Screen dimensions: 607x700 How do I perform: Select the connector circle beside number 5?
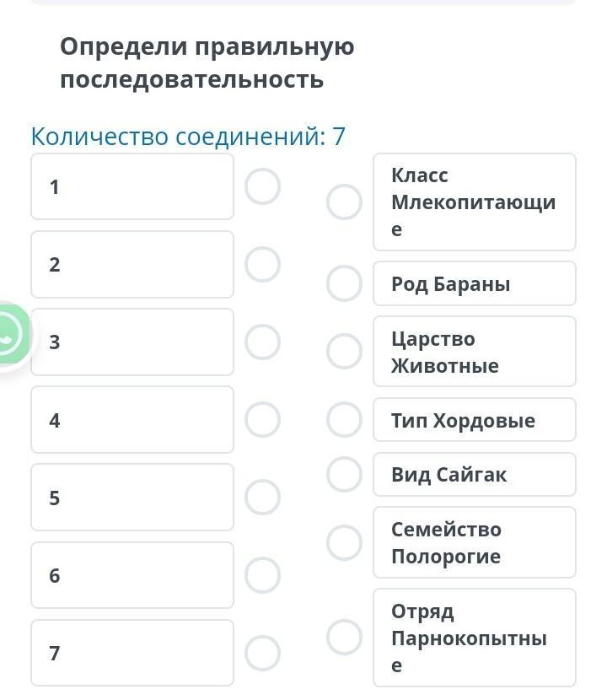262,497
